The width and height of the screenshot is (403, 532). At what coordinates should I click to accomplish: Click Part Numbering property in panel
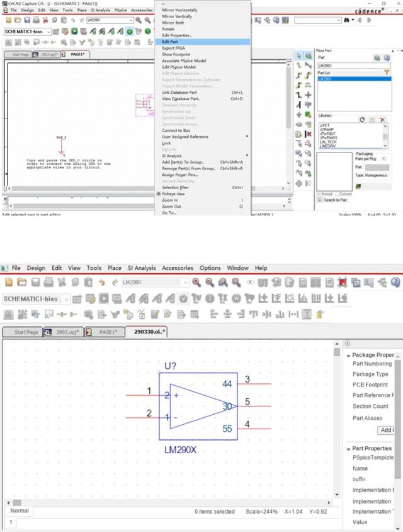click(x=372, y=363)
